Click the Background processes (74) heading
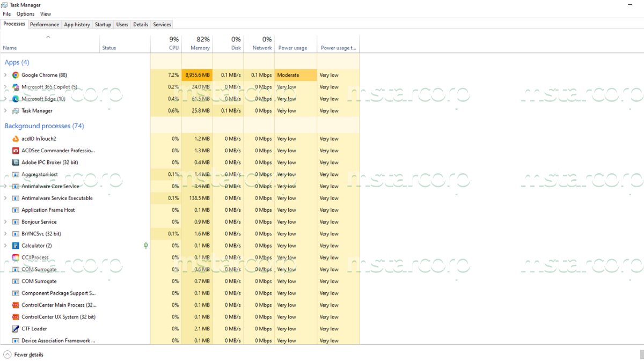 coord(44,126)
